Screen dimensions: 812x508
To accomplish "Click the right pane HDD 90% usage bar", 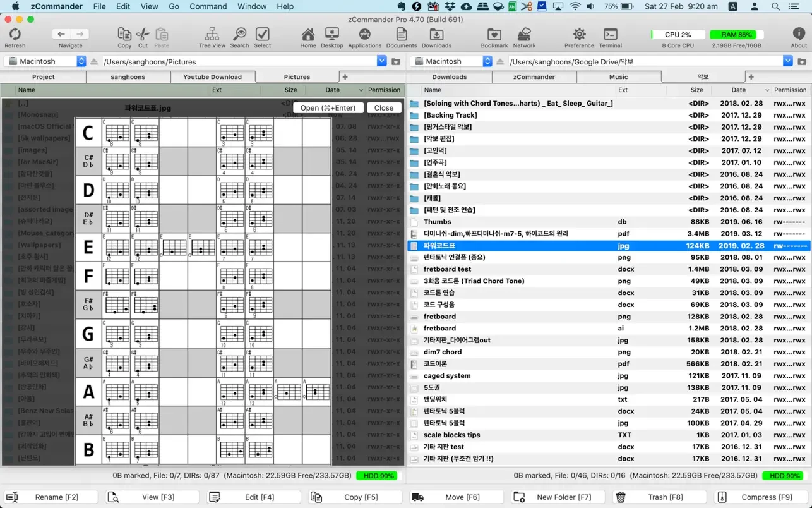I will [783, 476].
